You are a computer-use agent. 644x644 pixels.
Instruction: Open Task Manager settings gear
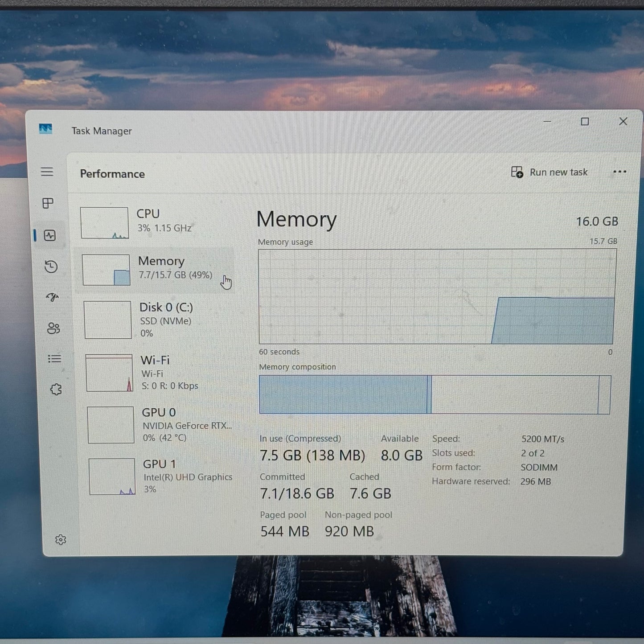[61, 540]
